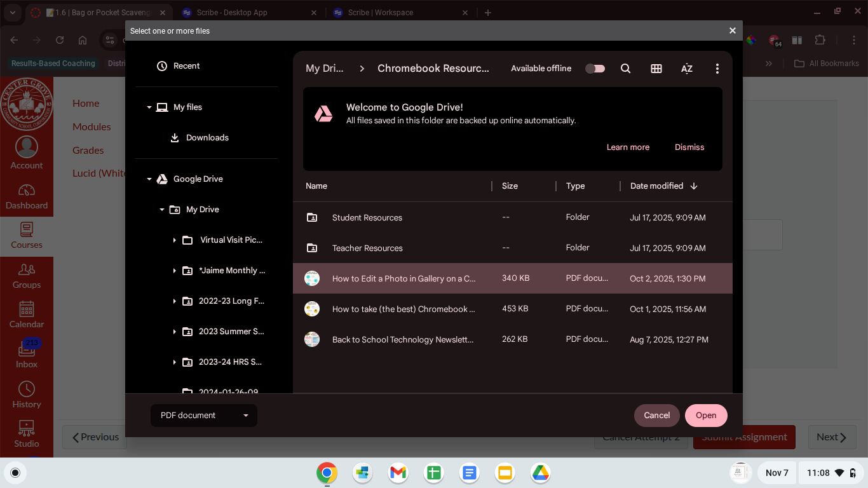
Task: Launch Google Sheets from the shelf
Action: [x=434, y=473]
